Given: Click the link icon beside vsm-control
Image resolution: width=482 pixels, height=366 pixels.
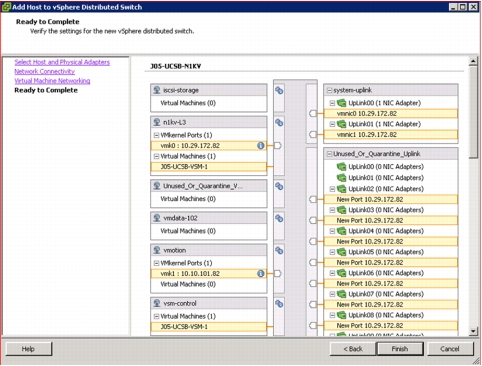Looking at the screenshot, I should [x=279, y=304].
